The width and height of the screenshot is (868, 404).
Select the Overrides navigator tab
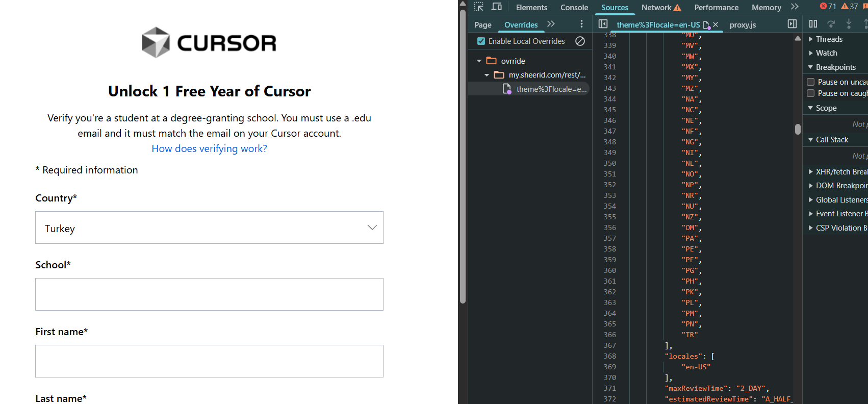pos(521,25)
